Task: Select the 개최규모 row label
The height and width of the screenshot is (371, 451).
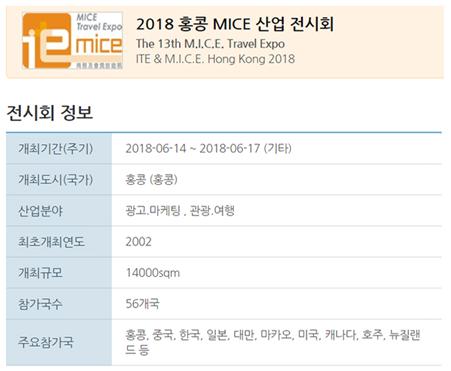Action: 40,273
